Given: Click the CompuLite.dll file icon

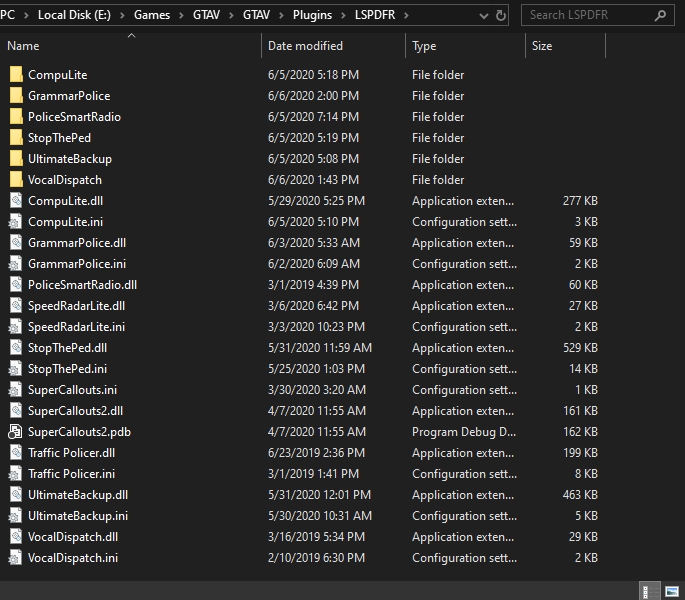Looking at the screenshot, I should (x=16, y=201).
